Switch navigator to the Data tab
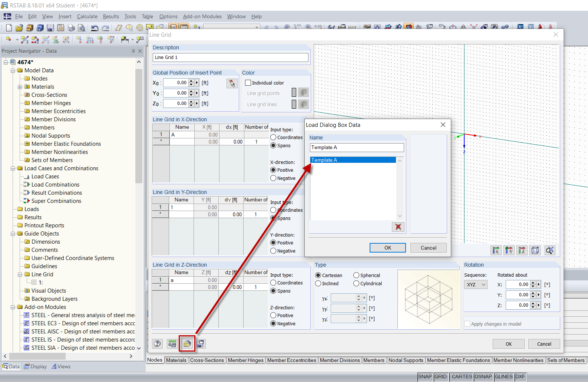The image size is (588, 382). pos(11,366)
